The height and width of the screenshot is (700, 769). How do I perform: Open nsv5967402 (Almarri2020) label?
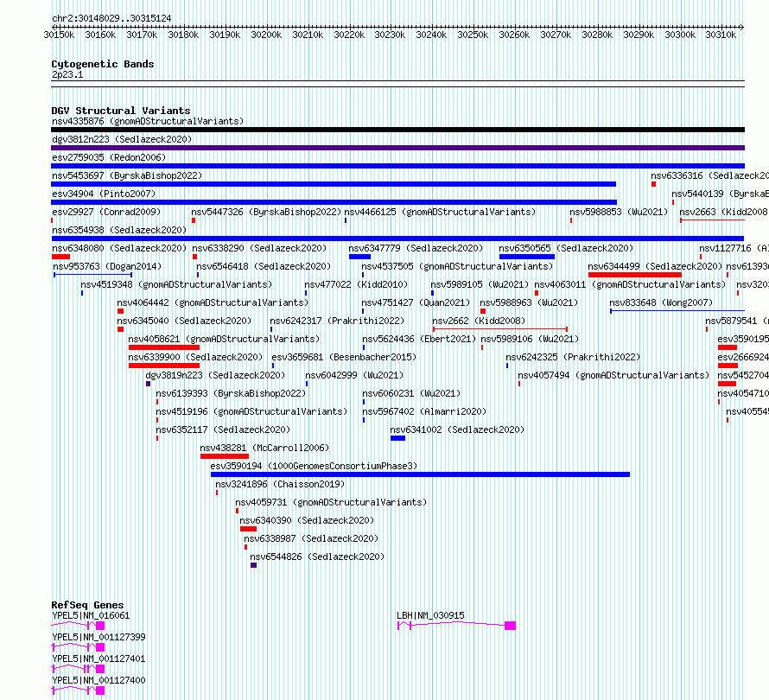[423, 411]
